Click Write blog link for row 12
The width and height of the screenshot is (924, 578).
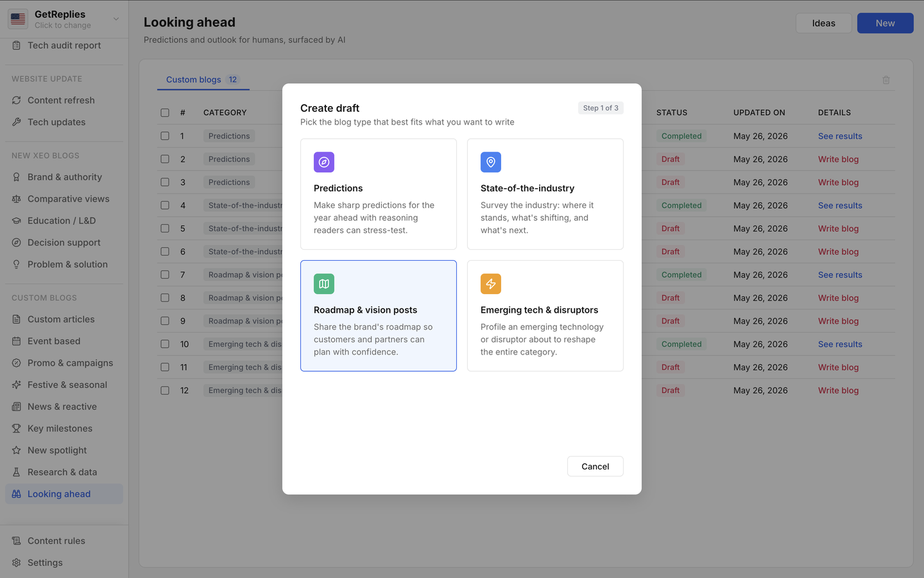click(838, 390)
